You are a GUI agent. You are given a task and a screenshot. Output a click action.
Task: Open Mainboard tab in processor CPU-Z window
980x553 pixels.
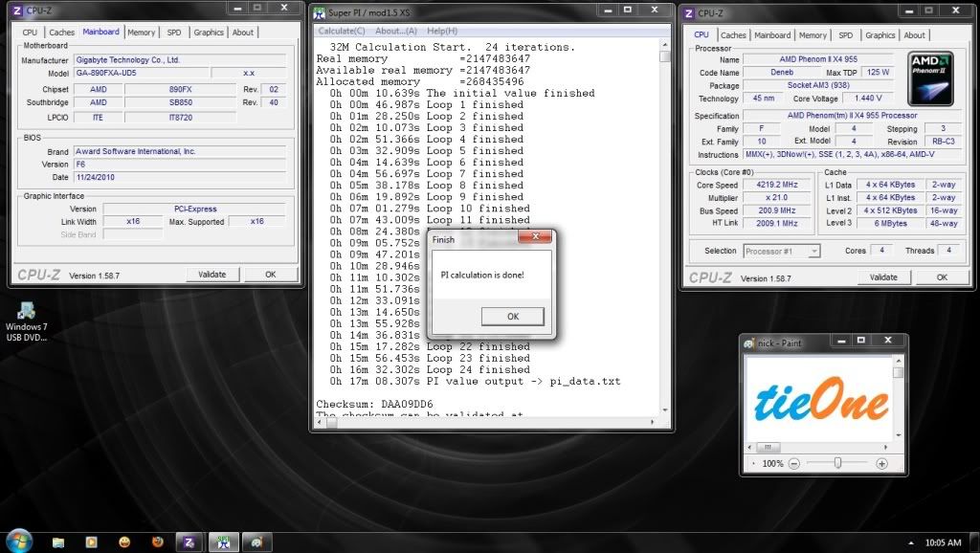point(772,35)
